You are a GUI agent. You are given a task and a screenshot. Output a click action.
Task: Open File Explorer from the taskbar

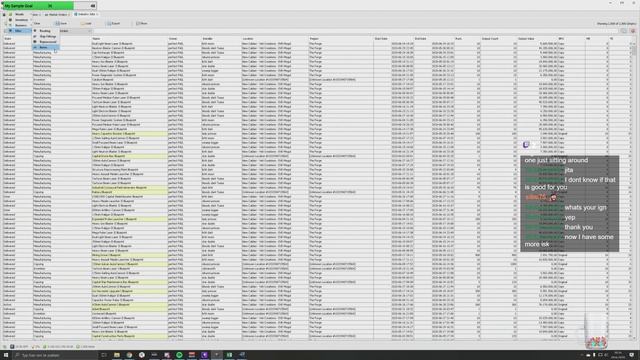pos(116,355)
